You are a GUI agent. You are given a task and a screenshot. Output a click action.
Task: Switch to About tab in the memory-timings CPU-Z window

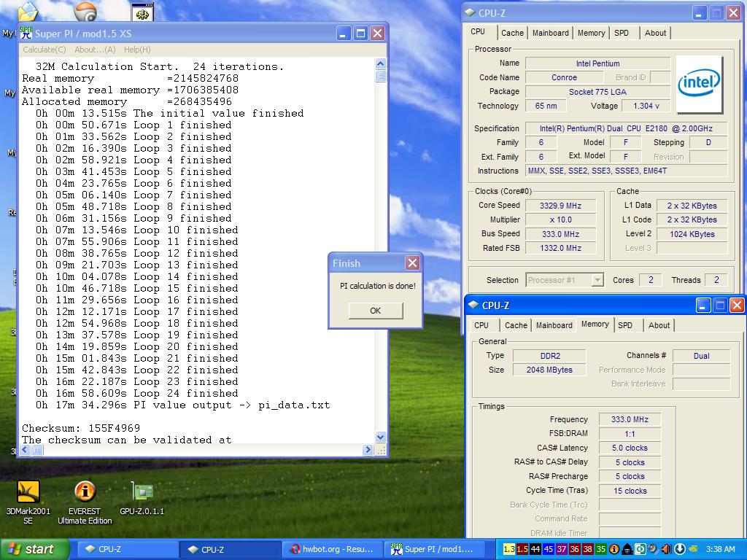point(659,325)
